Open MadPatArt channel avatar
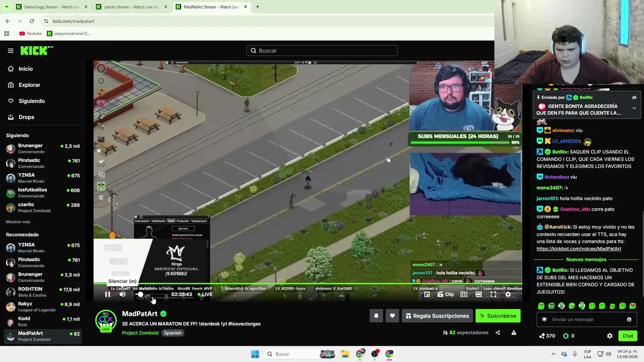 click(x=106, y=321)
